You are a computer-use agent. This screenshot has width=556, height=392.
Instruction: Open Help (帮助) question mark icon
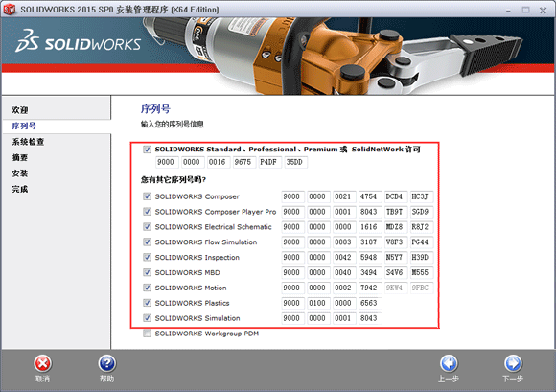coord(106,363)
